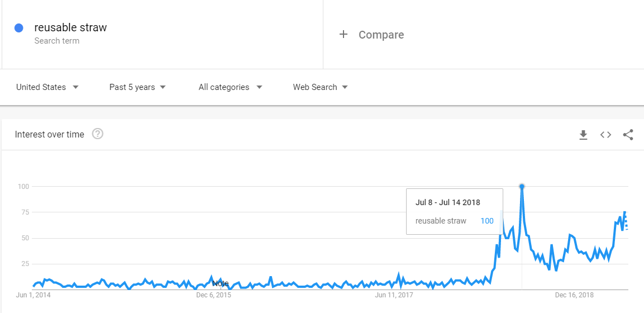Expand the All categories dropdown
Viewport: 644px width, 313px height.
[x=230, y=87]
